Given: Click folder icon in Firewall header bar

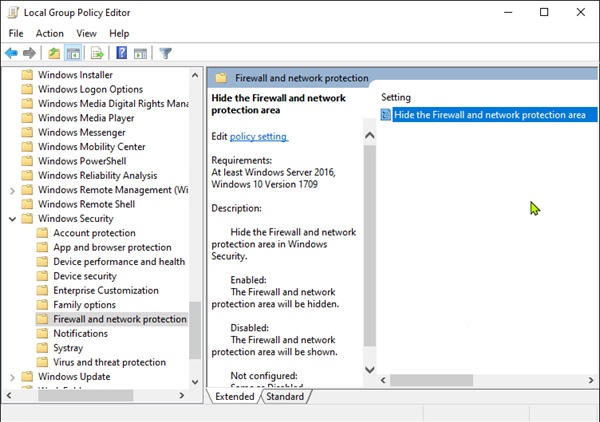Looking at the screenshot, I should coord(221,78).
